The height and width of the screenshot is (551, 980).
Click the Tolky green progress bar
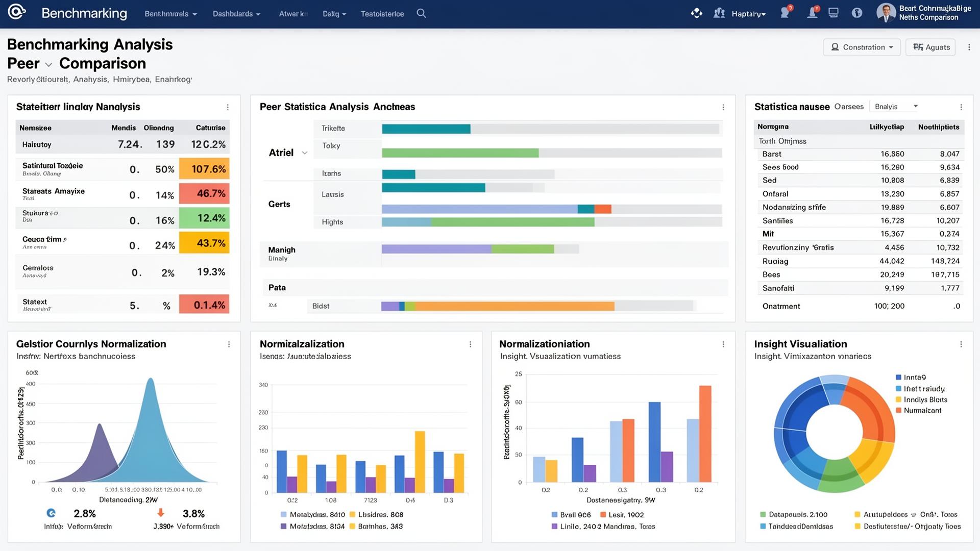click(460, 153)
